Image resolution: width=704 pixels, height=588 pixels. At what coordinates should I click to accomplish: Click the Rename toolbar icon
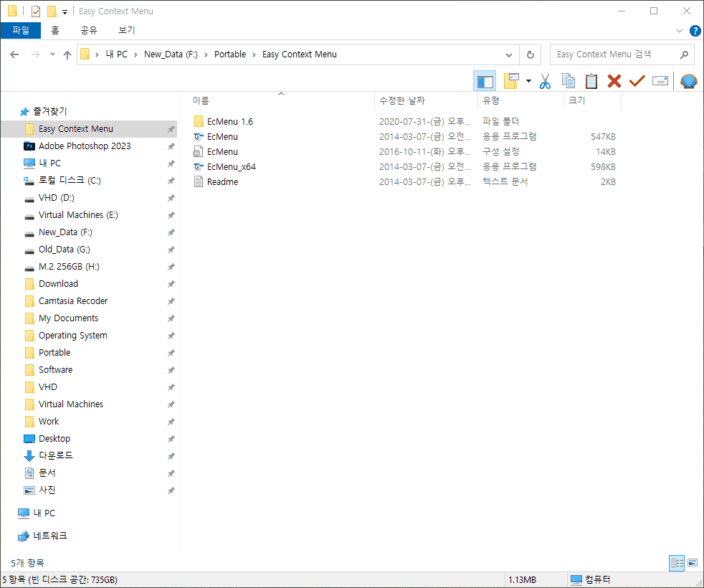click(660, 81)
